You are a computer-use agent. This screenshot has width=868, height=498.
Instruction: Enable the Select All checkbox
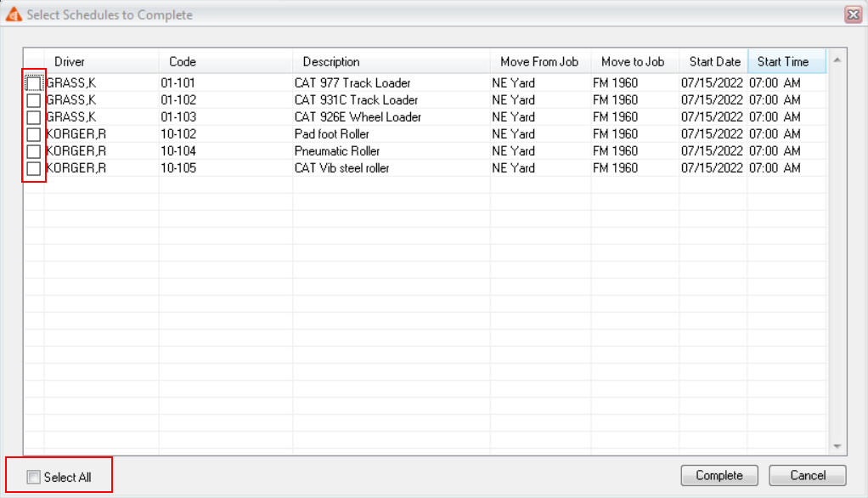pyautogui.click(x=33, y=478)
